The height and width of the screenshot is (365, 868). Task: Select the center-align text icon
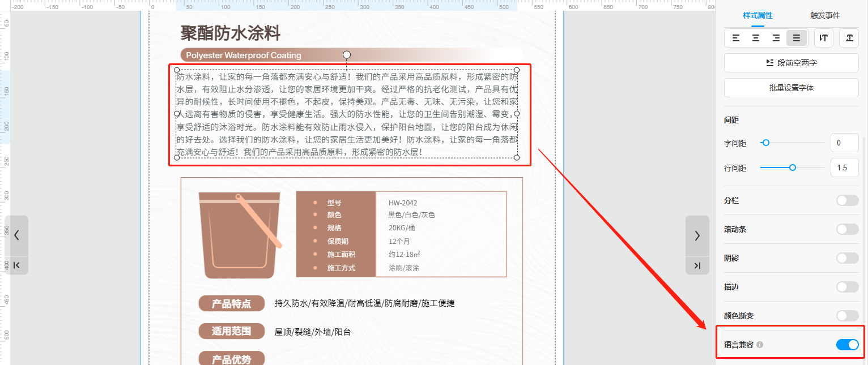tap(756, 38)
